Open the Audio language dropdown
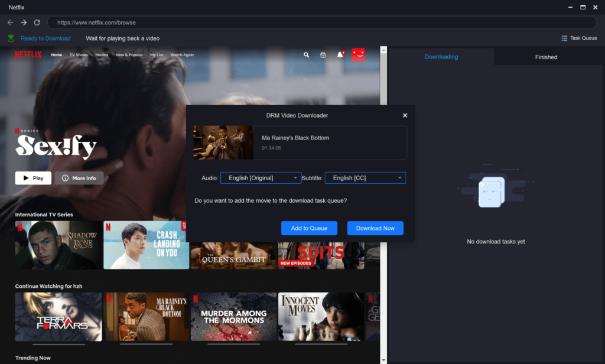This screenshot has width=605, height=364. click(261, 177)
